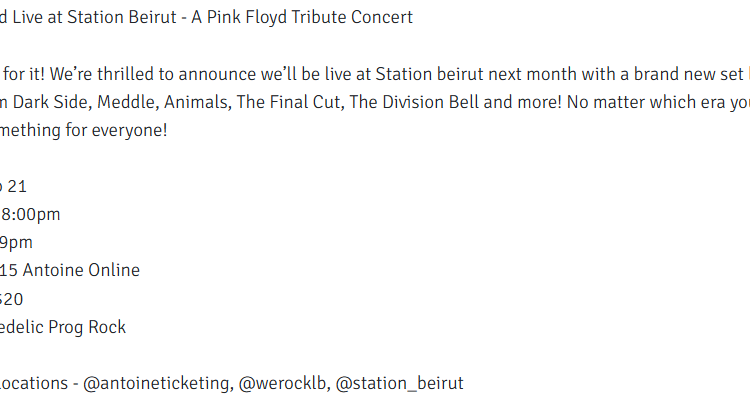This screenshot has width=750, height=394.
Task: Click 'Antoine Online' text
Action: (81, 270)
